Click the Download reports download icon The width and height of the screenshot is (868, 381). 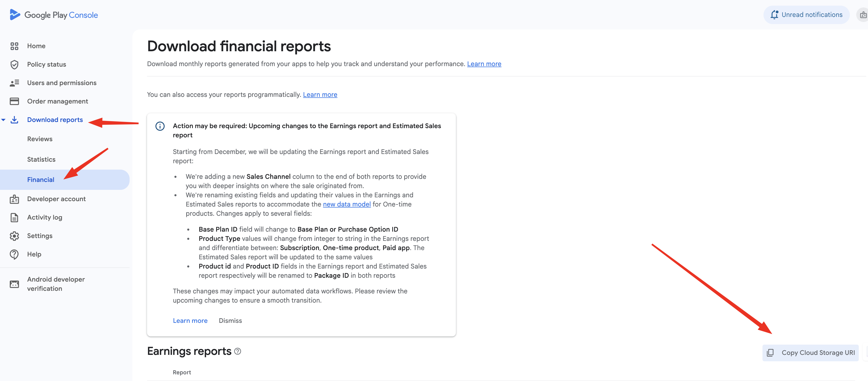(14, 120)
